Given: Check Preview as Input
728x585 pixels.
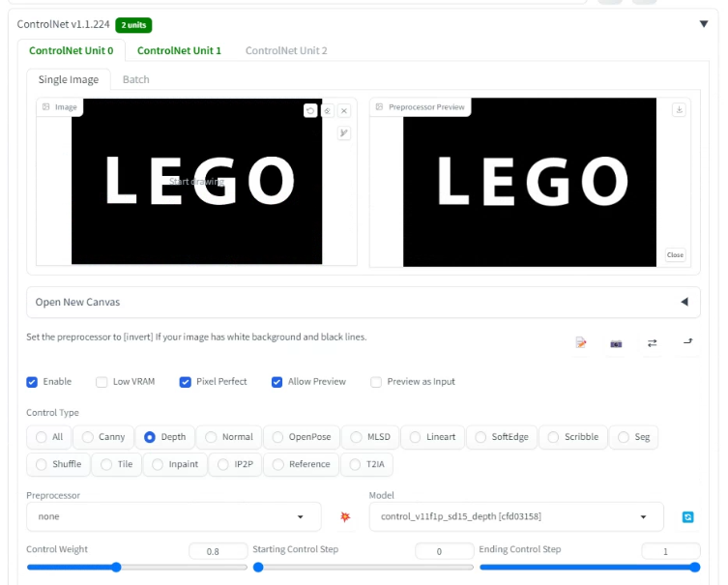Looking at the screenshot, I should (x=376, y=382).
